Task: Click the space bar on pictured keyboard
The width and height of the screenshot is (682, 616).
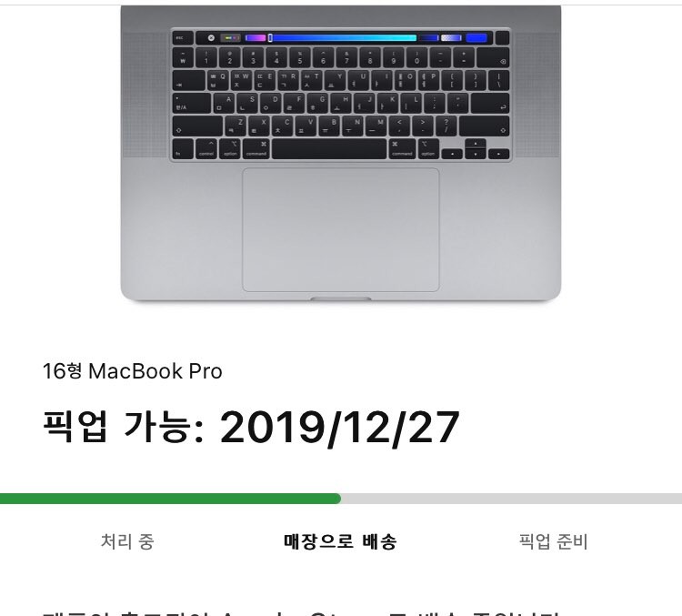Action: click(329, 149)
